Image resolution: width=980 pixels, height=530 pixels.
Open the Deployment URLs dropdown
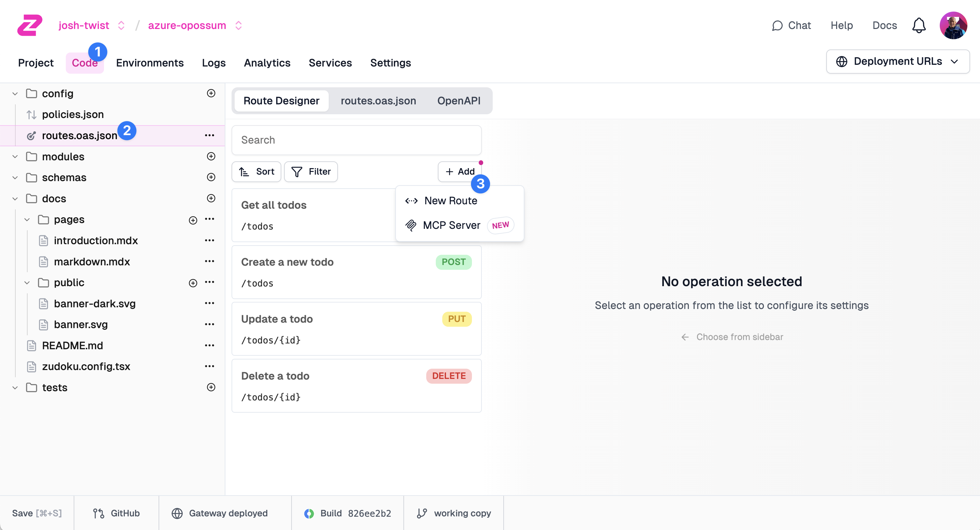coord(897,62)
